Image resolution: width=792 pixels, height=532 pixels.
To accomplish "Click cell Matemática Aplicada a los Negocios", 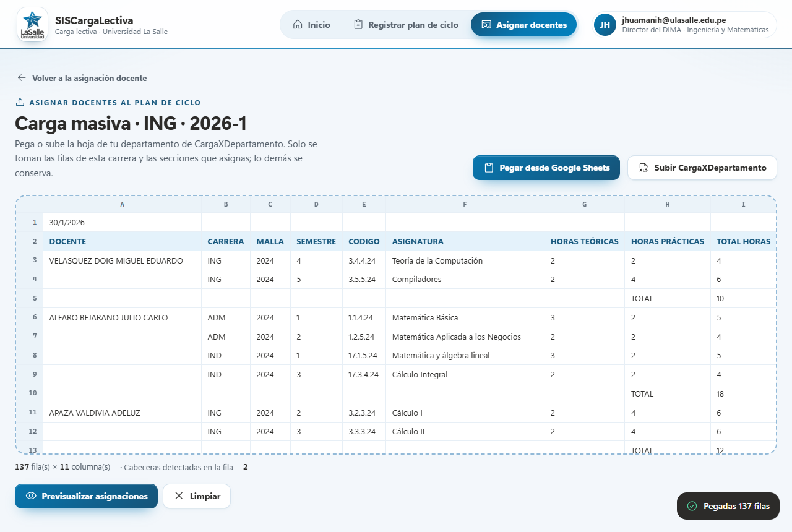I will click(x=465, y=337).
